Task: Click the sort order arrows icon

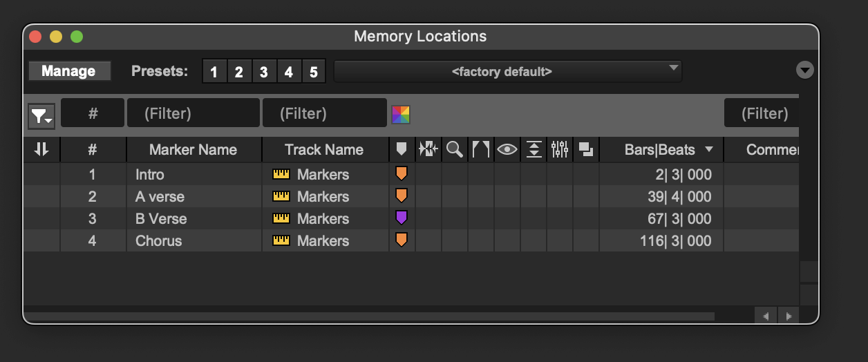Action: click(x=41, y=149)
